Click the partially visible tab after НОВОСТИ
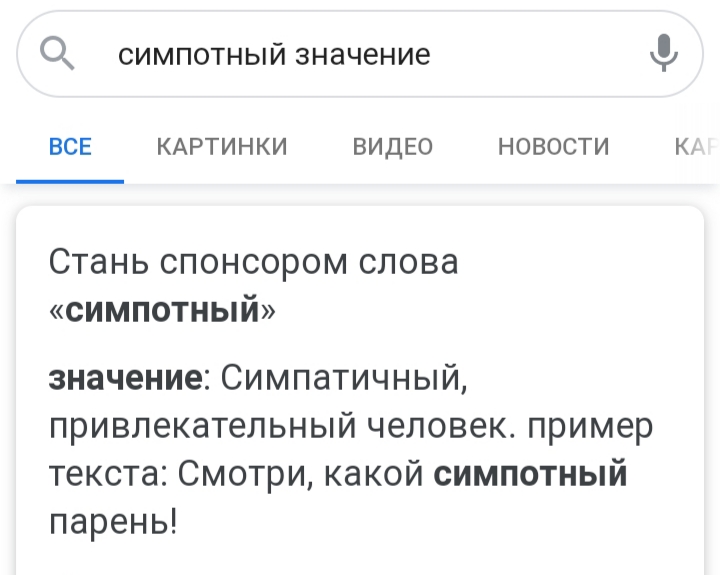This screenshot has height=575, width=720. click(697, 147)
